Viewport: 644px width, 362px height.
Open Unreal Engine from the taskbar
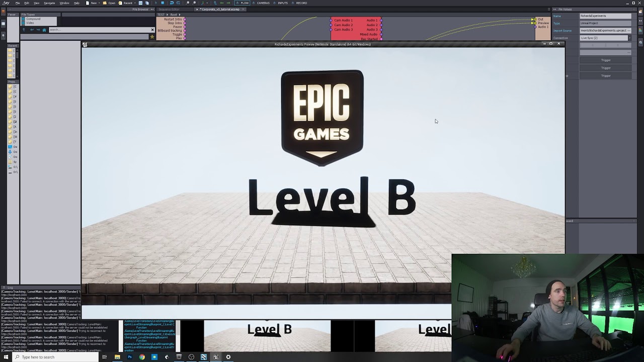pos(216,357)
